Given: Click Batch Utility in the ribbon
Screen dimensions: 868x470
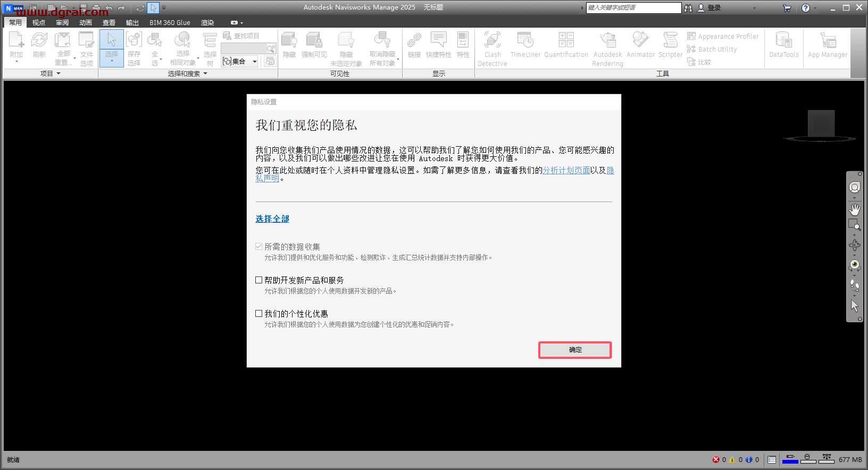Looking at the screenshot, I should (x=712, y=49).
